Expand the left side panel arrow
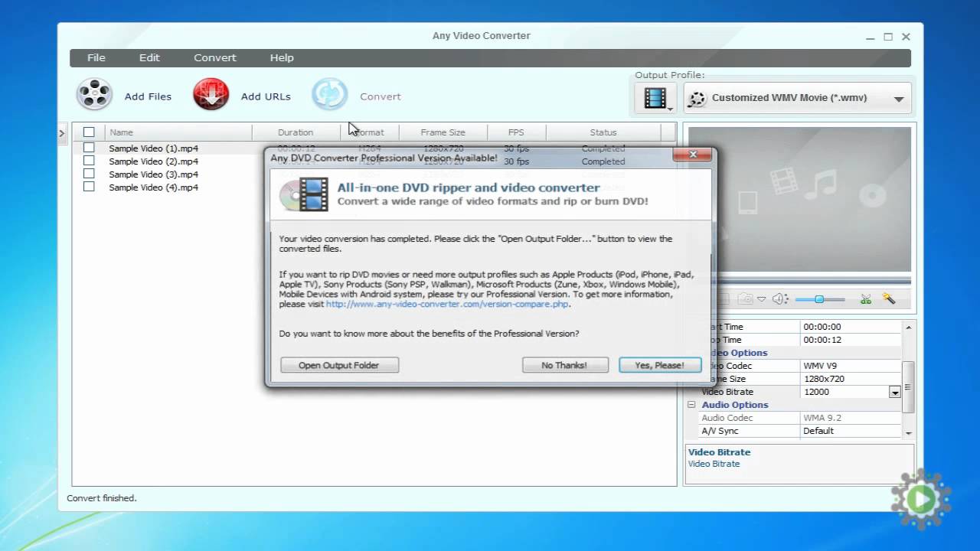This screenshot has width=980, height=551. 62,134
